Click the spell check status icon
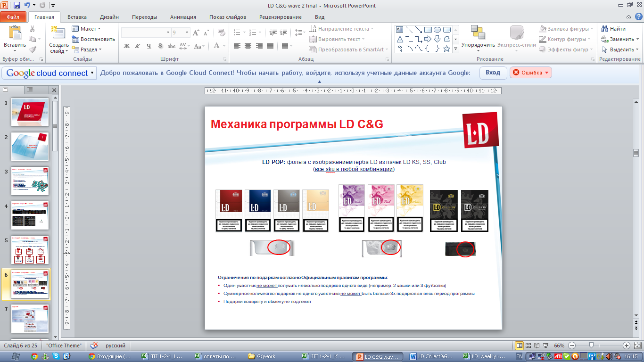The height and width of the screenshot is (362, 644). [94, 346]
